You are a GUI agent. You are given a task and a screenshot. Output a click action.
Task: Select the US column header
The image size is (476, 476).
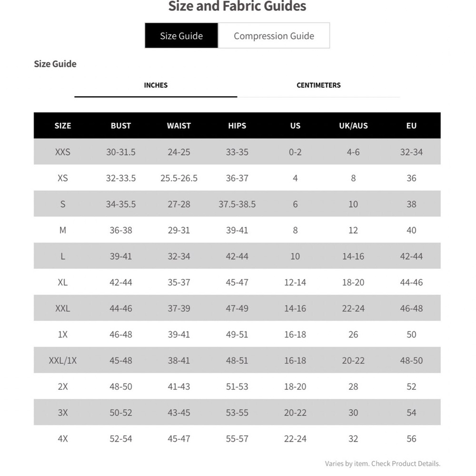pyautogui.click(x=295, y=126)
